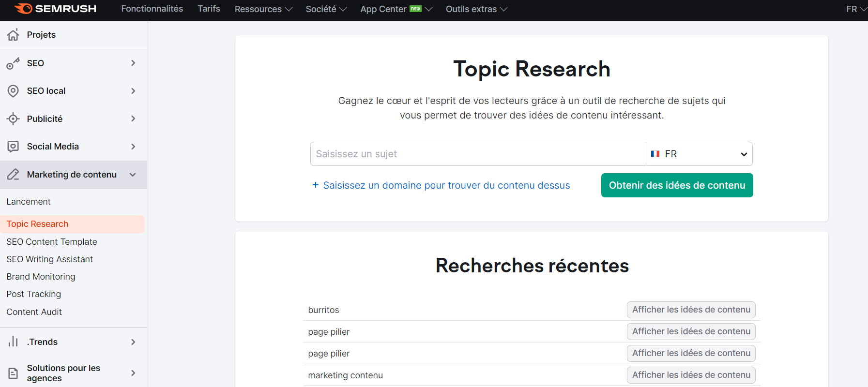Click the Marketing de contenu pencil icon
The width and height of the screenshot is (868, 387).
pyautogui.click(x=13, y=175)
